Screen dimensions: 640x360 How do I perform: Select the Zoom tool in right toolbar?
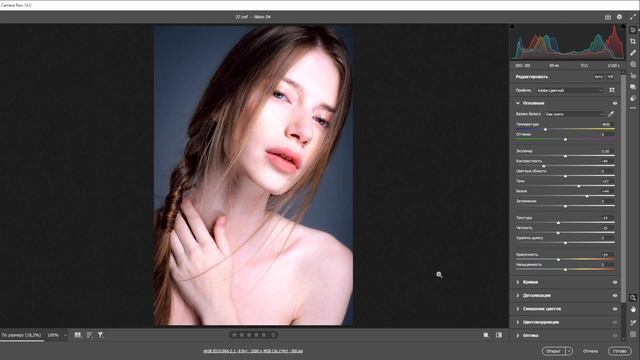click(633, 298)
